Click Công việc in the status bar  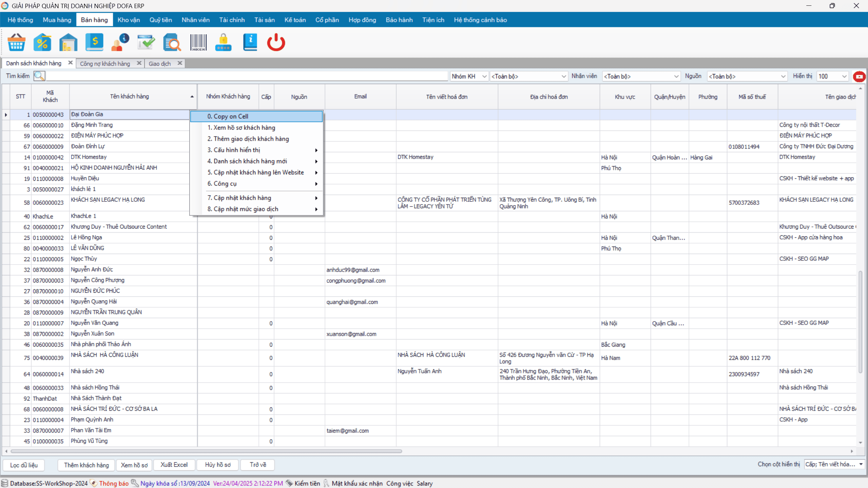click(400, 483)
